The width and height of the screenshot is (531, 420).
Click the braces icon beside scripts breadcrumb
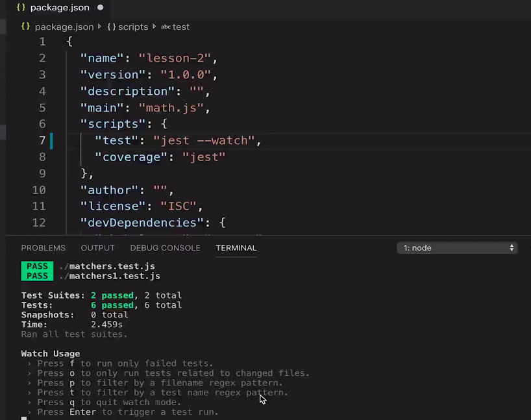click(112, 27)
